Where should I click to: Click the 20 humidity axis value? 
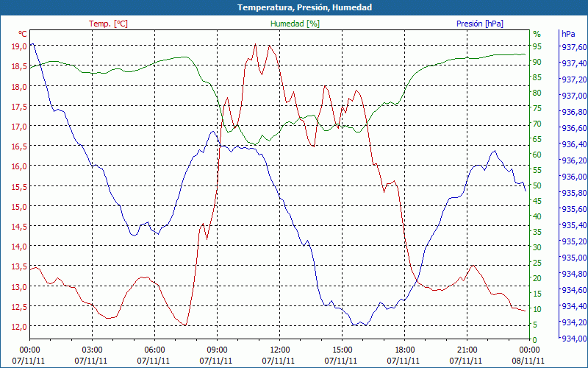tap(537, 278)
